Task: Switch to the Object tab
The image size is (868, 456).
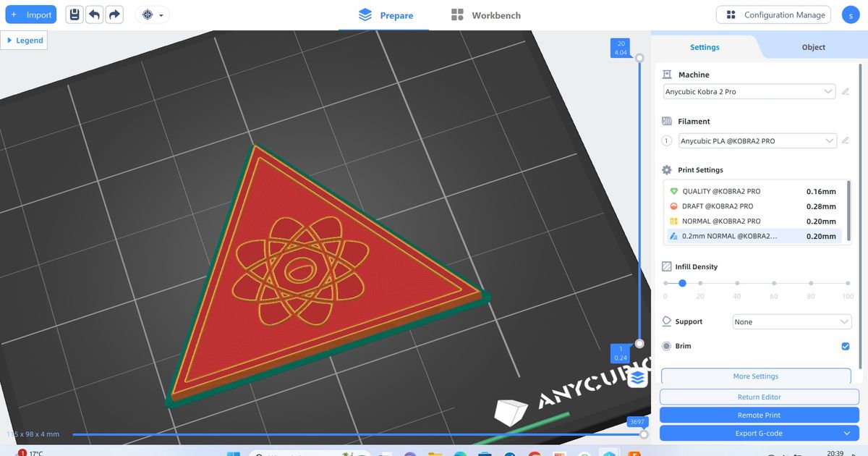Action: coord(813,46)
